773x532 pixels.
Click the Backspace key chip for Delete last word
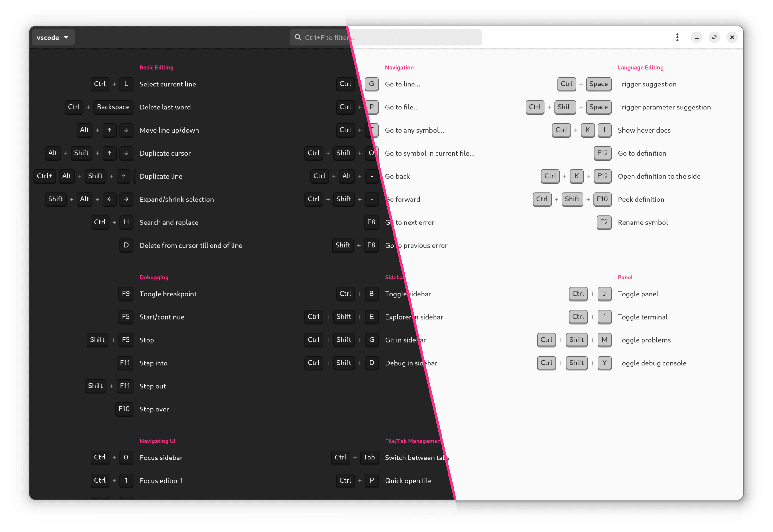coord(113,107)
